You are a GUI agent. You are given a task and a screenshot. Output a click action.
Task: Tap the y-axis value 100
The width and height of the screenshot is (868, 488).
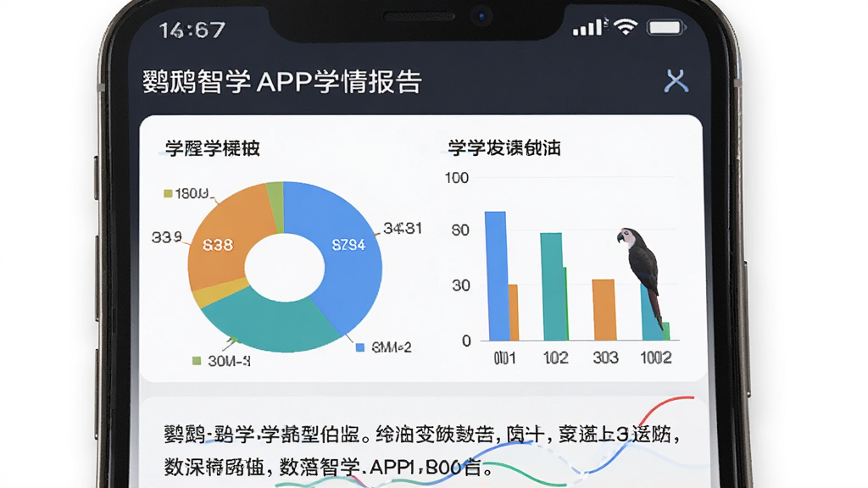tap(457, 178)
